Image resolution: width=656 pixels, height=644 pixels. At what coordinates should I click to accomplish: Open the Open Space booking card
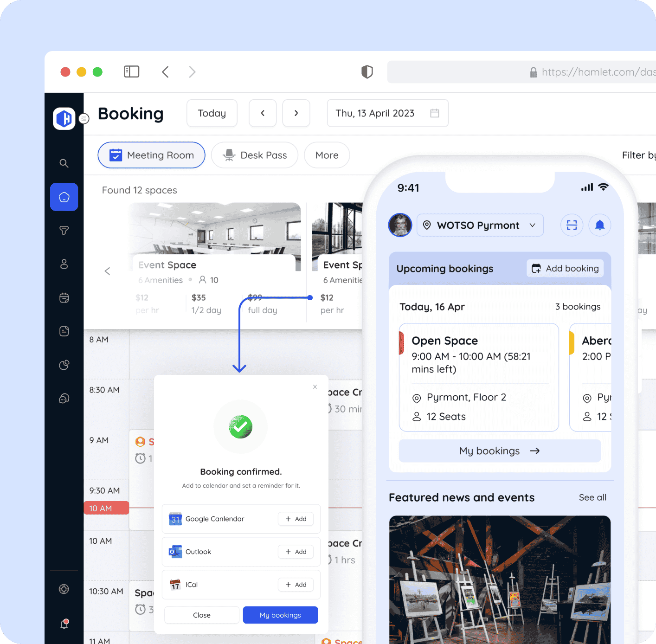tap(479, 377)
